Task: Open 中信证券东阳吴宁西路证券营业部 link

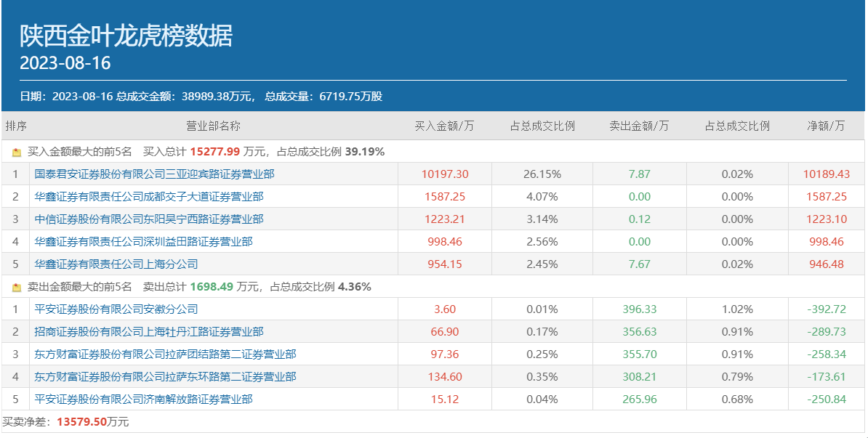Action: (149, 219)
